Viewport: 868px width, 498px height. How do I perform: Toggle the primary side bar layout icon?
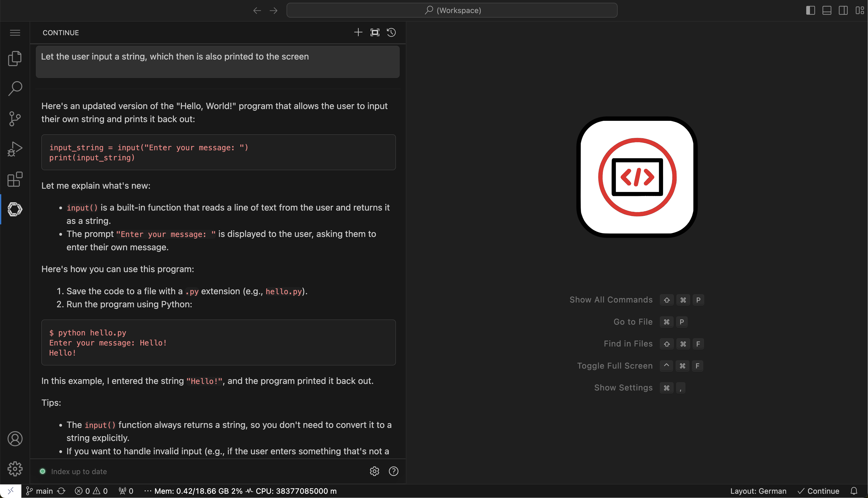810,10
